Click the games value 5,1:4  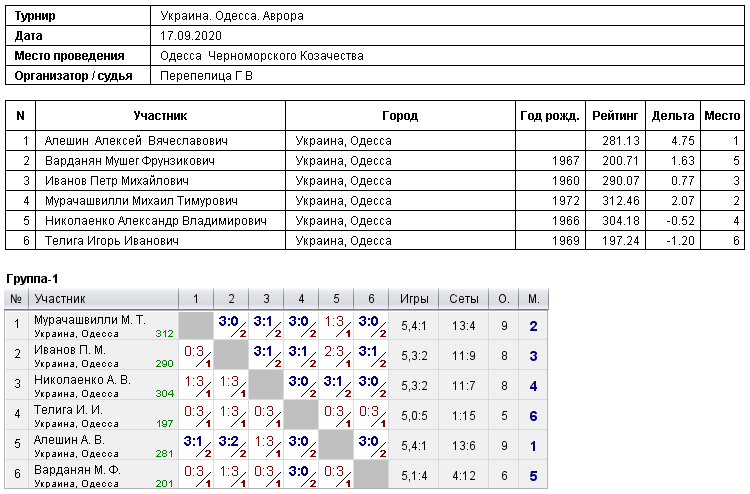pos(414,476)
